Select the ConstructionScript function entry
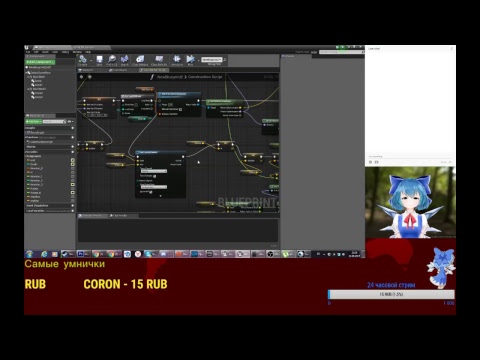Image resolution: width=480 pixels, height=360 pixels. click(41, 142)
